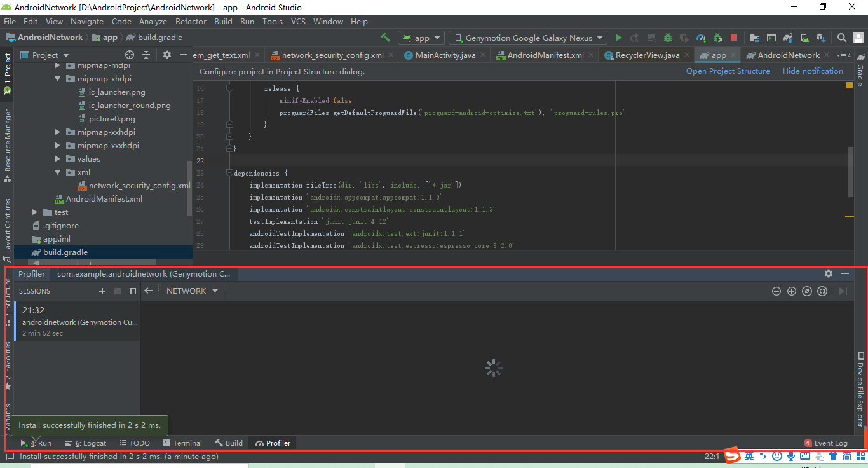The height and width of the screenshot is (468, 868).
Task: Click the Collapse All icon in Project panel
Action: (x=146, y=55)
